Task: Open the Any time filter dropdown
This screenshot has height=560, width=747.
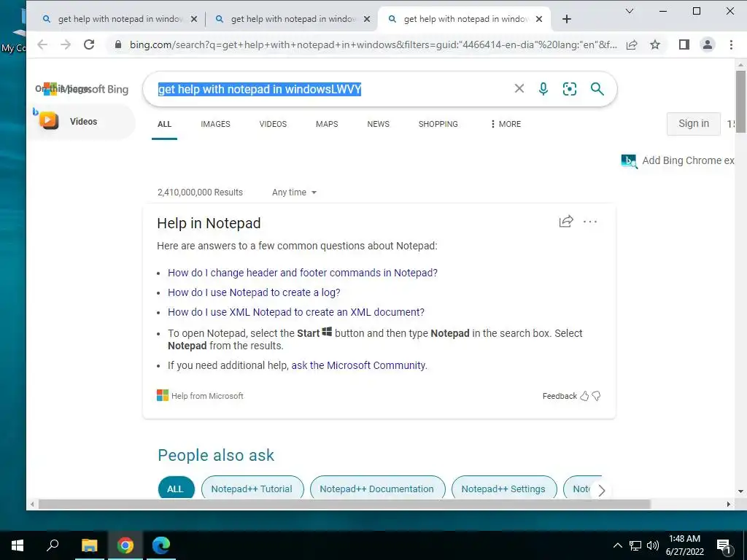Action: point(294,192)
